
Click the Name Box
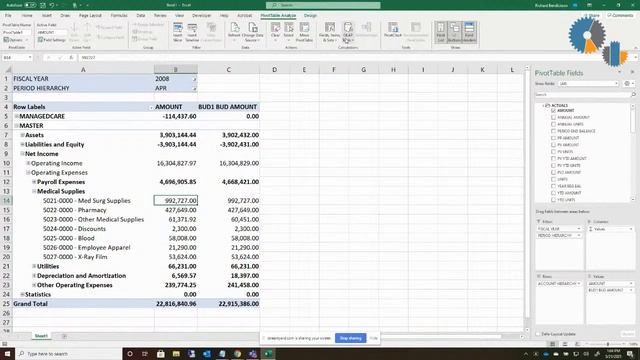click(x=17, y=58)
